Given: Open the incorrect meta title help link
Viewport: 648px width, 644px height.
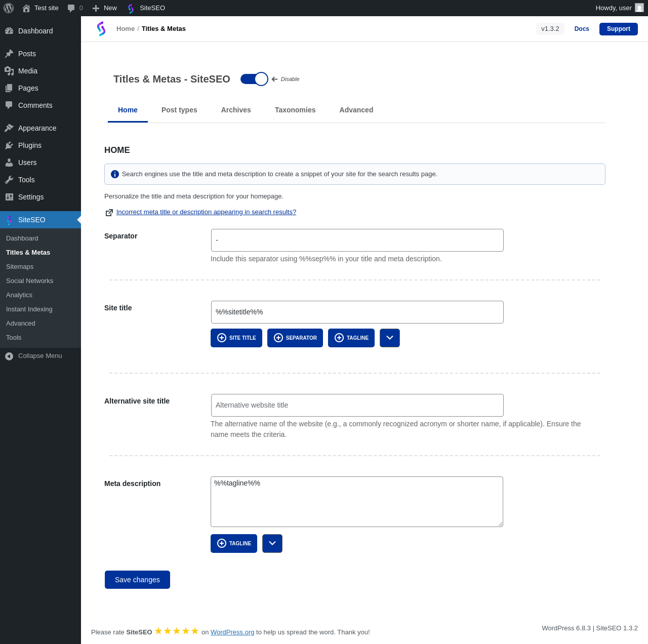Looking at the screenshot, I should click(206, 212).
